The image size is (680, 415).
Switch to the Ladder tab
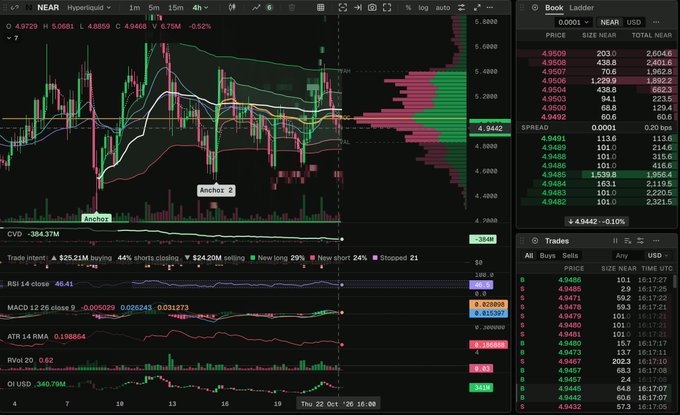click(x=581, y=8)
